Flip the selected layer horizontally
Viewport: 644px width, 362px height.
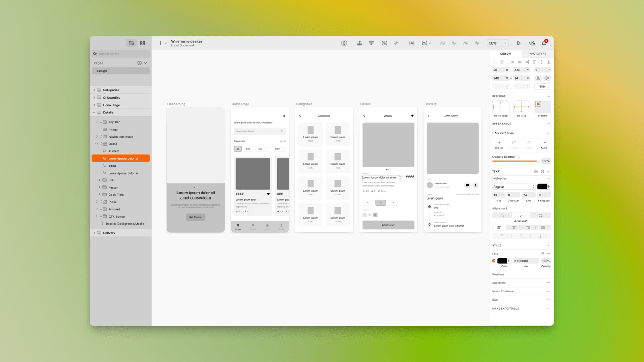pyautogui.click(x=538, y=78)
